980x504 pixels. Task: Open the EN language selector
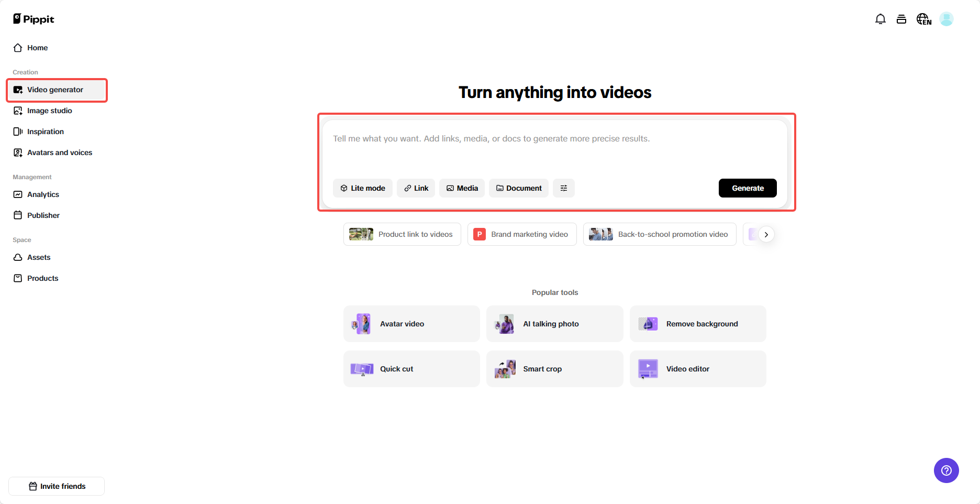923,18
